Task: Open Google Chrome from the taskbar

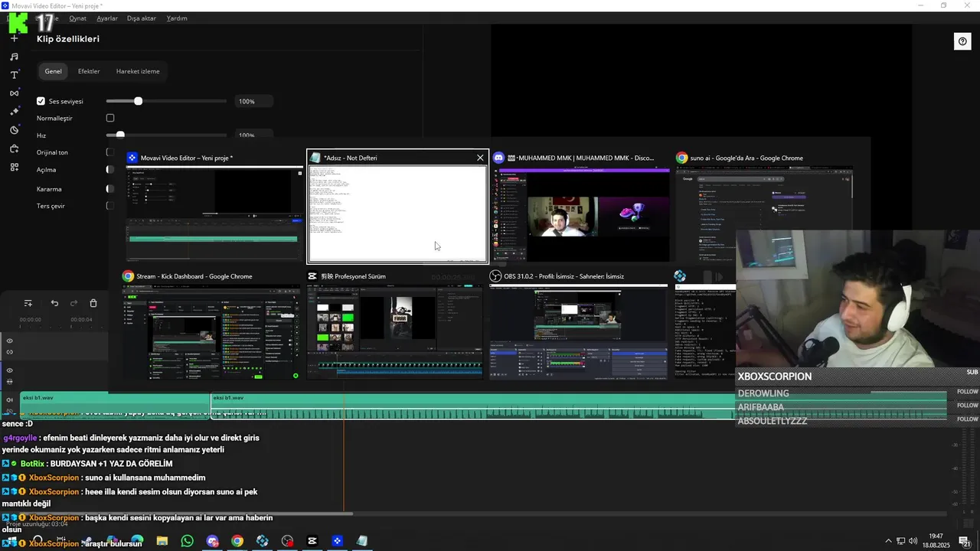Action: pyautogui.click(x=237, y=541)
